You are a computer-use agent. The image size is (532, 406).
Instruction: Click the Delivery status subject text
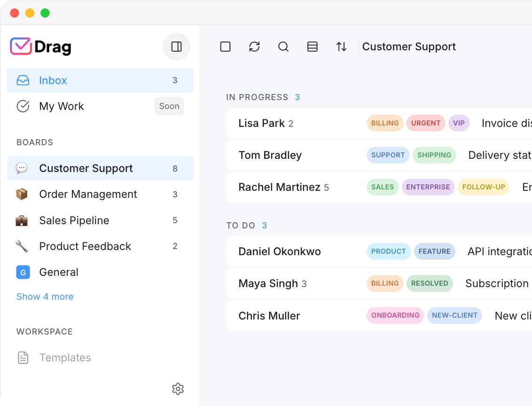point(500,155)
